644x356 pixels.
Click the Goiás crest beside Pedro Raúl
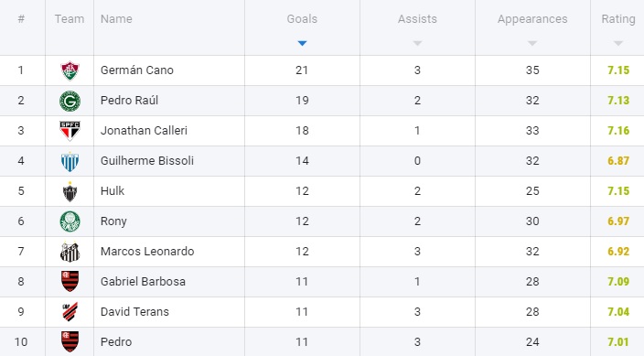click(70, 102)
